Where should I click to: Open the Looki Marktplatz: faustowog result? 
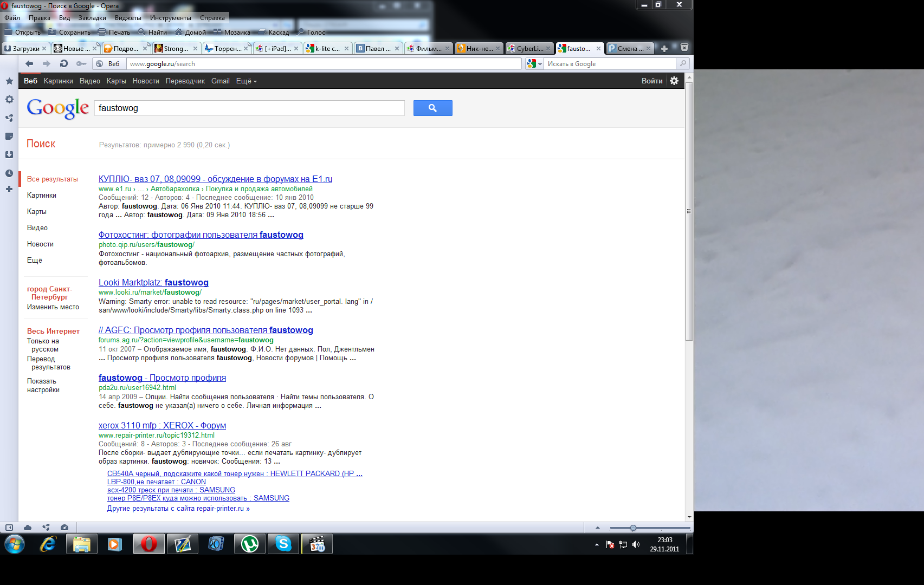[153, 283]
